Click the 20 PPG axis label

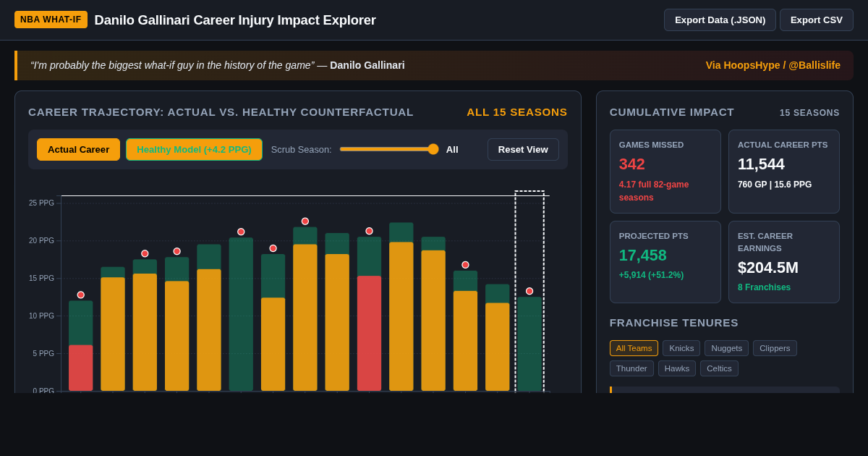coord(41,240)
